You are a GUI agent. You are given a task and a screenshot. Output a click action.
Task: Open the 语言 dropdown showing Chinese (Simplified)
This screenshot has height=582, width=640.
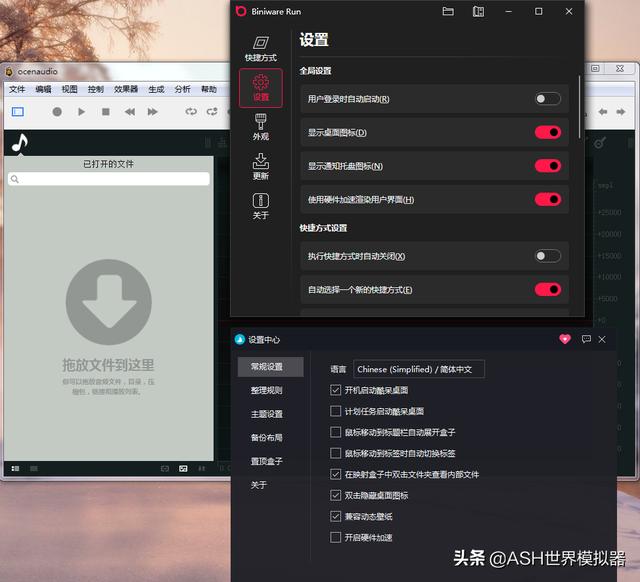(419, 369)
